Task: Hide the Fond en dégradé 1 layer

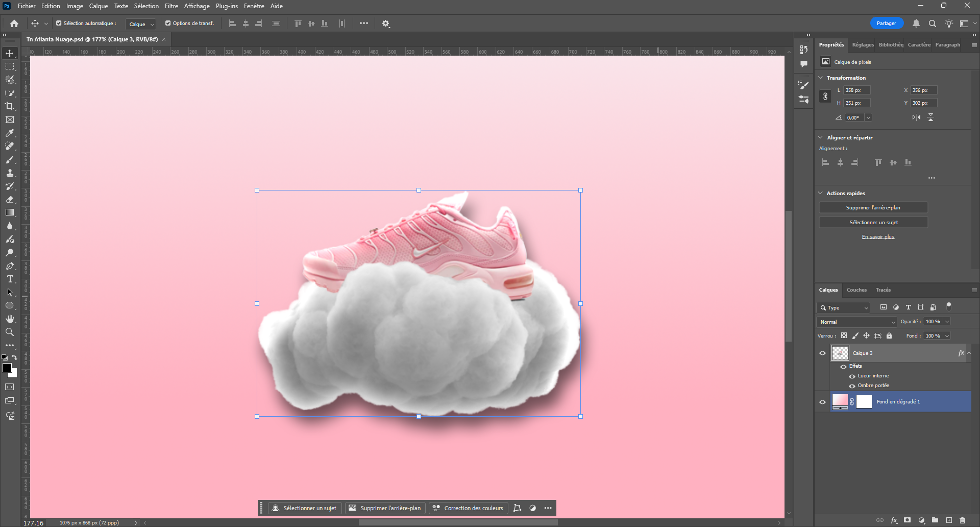Action: coord(822,402)
